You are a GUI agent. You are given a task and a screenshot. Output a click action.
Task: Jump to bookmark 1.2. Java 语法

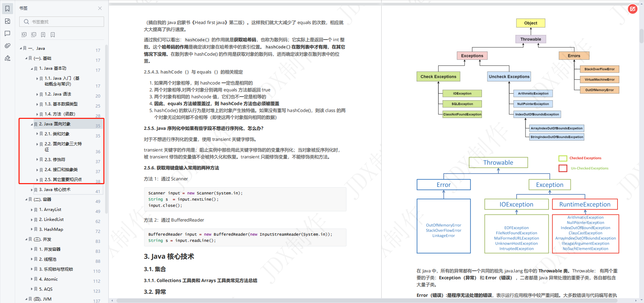pyautogui.click(x=58, y=94)
